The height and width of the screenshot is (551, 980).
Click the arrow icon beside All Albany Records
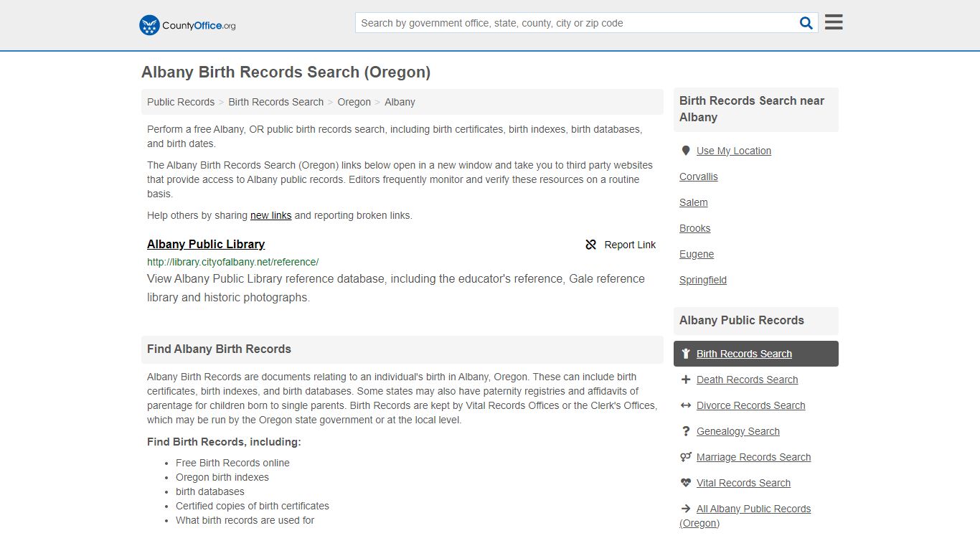click(686, 509)
